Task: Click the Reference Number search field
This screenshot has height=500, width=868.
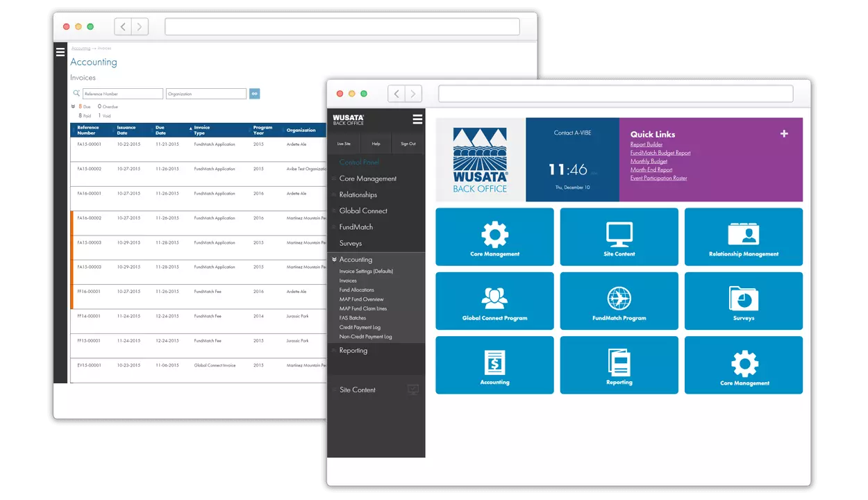Action: pos(123,94)
